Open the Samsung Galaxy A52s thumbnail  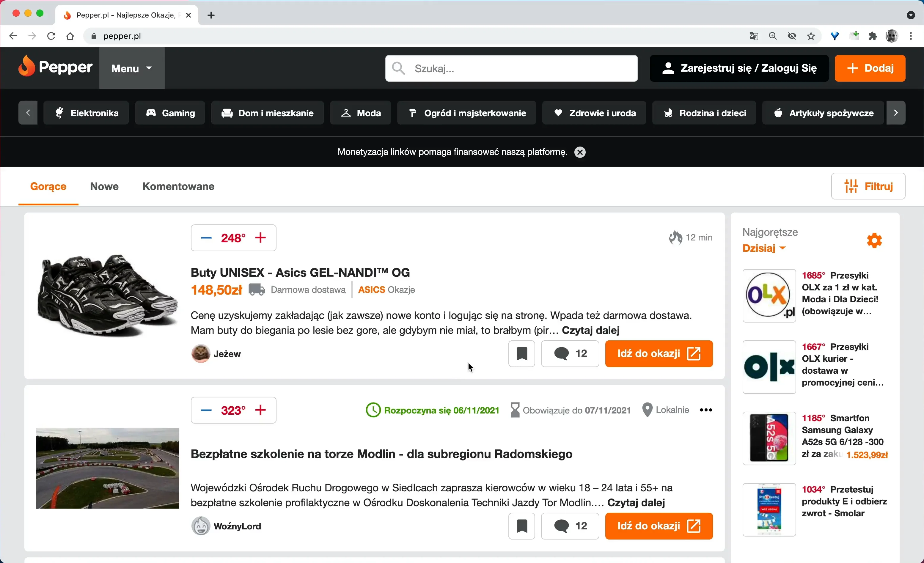[x=769, y=438]
